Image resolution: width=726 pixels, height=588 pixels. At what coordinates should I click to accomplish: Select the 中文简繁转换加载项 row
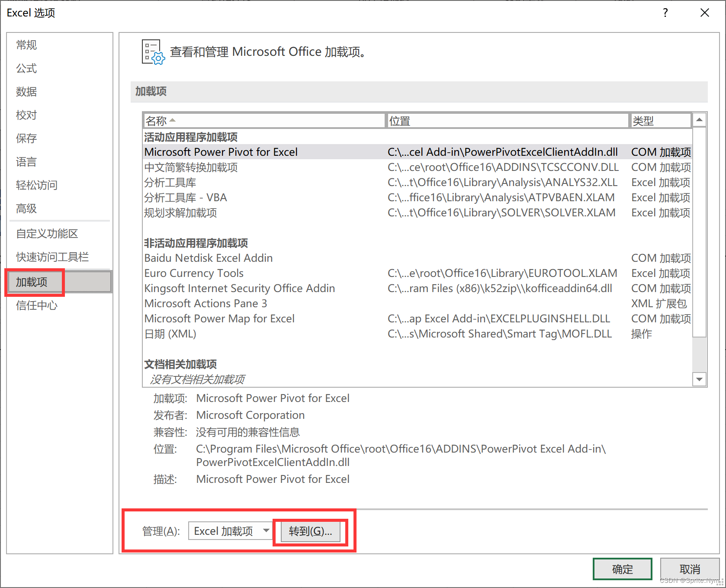click(418, 167)
